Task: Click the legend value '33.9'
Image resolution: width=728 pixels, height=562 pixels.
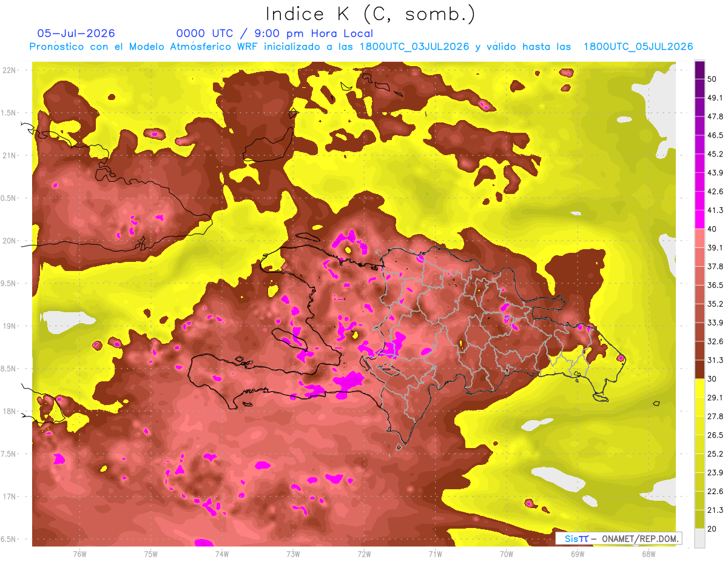Action: (715, 323)
